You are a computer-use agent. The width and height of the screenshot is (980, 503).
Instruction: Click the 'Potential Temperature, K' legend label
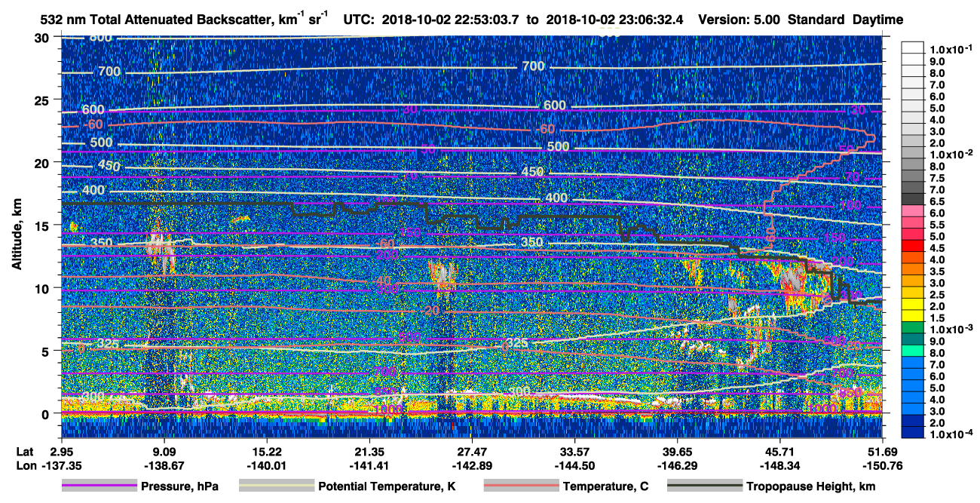[x=387, y=487]
